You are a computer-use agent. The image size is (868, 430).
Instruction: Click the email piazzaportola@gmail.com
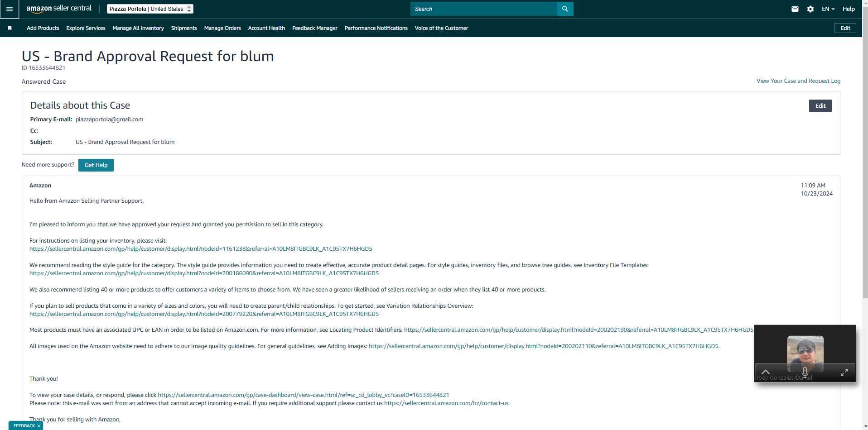109,119
